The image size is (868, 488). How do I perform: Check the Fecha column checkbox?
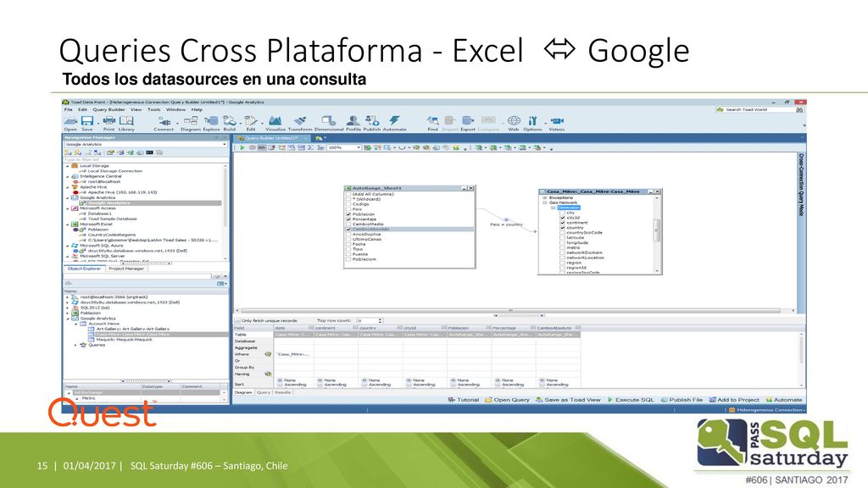point(348,244)
